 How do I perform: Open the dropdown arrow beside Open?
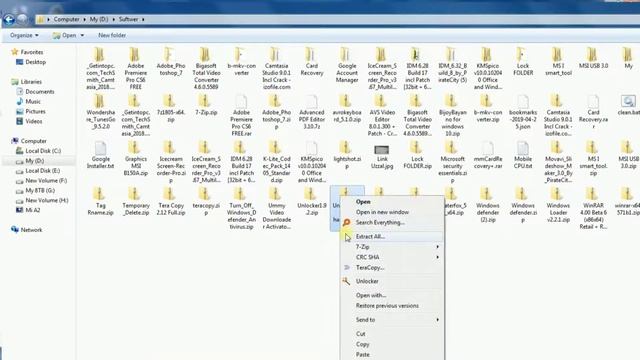[x=82, y=36]
